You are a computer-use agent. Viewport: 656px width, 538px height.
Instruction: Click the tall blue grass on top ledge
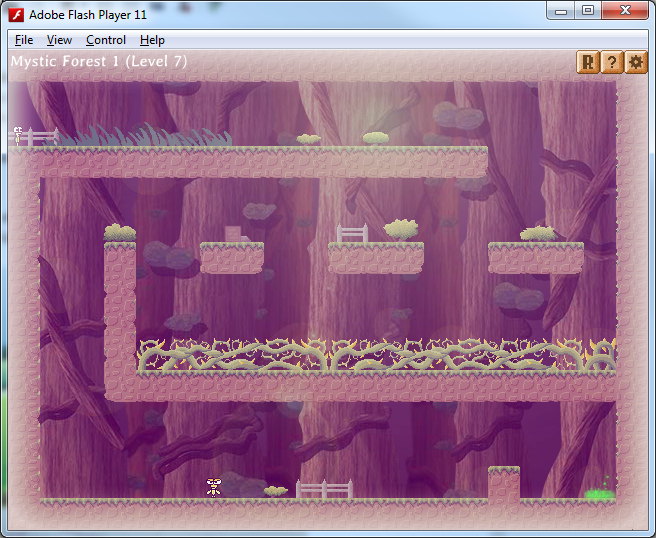click(x=150, y=135)
